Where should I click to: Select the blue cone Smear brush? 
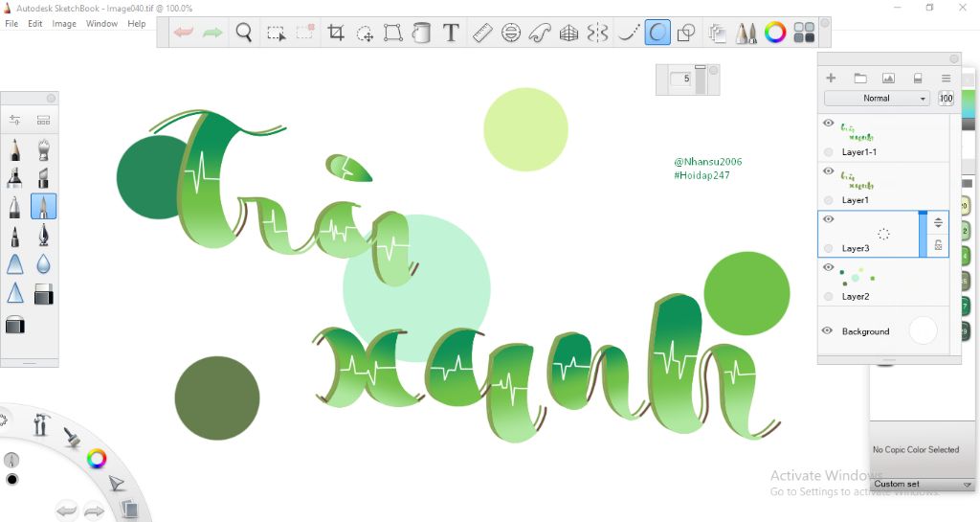click(15, 264)
